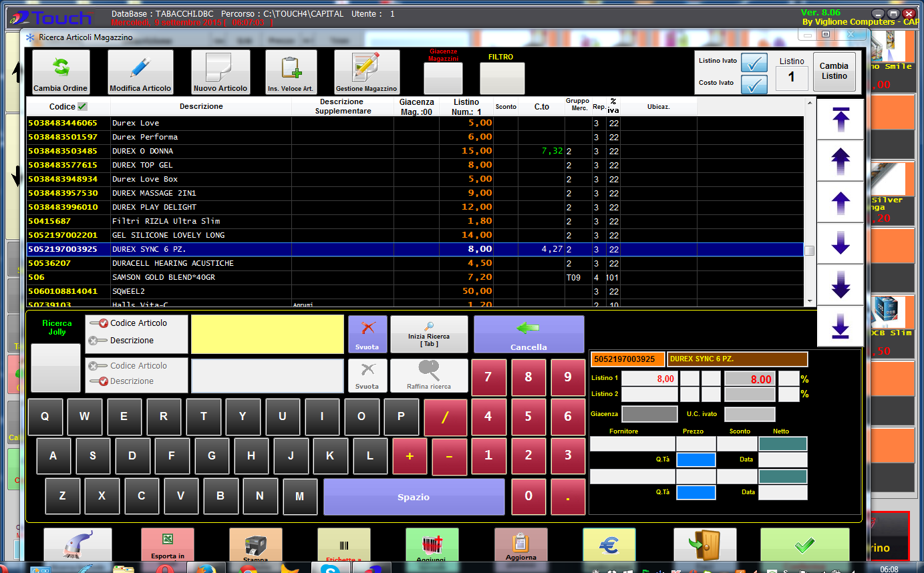Image resolution: width=924 pixels, height=573 pixels.
Task: Click the Aggiungi basket button
Action: click(432, 545)
